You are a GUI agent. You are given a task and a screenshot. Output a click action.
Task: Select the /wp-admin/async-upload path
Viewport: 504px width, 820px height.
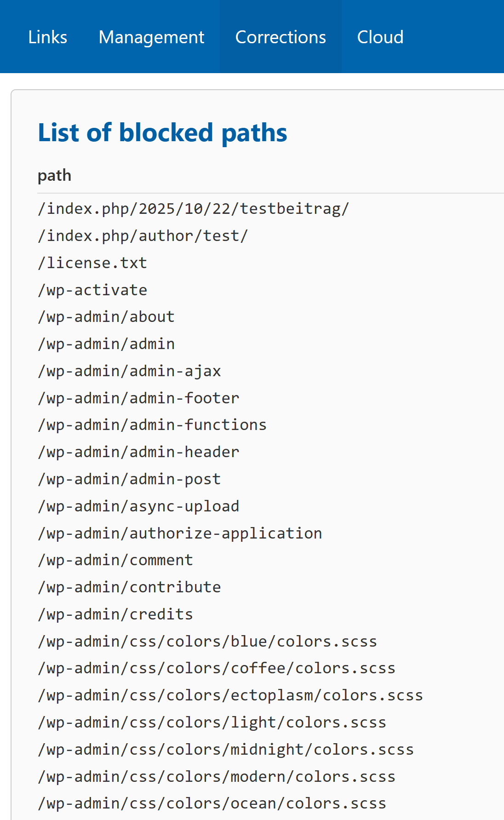(138, 505)
